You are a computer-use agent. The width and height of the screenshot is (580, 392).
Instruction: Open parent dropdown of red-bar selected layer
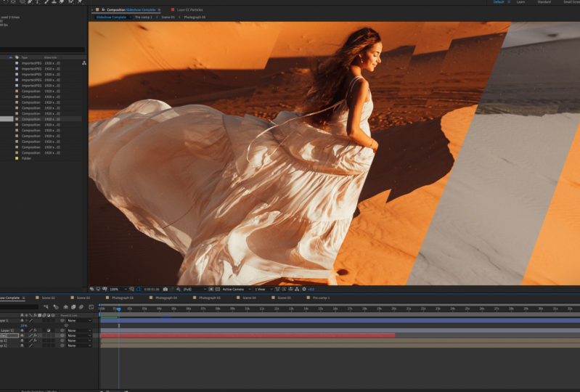[x=79, y=335]
